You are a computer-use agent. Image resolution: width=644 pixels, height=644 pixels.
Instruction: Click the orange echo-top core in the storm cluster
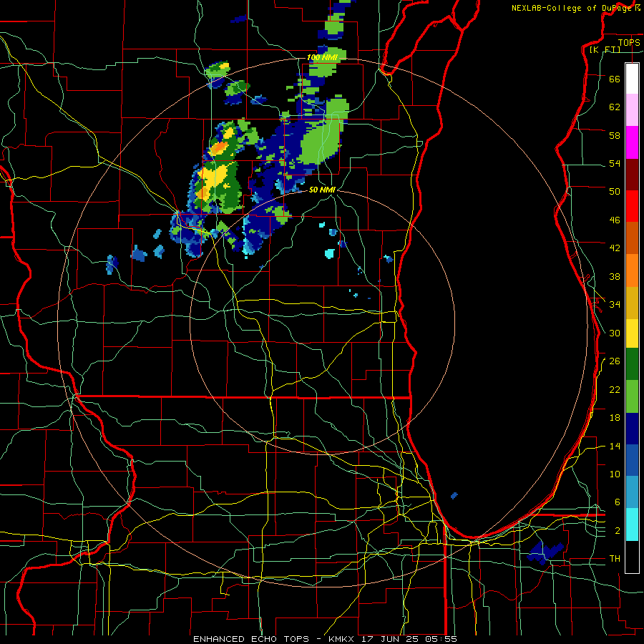(x=219, y=147)
